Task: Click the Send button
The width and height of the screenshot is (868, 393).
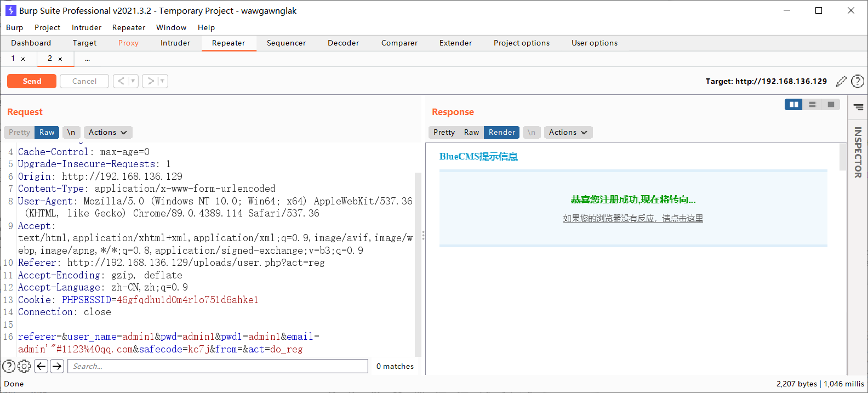Action: (x=32, y=81)
